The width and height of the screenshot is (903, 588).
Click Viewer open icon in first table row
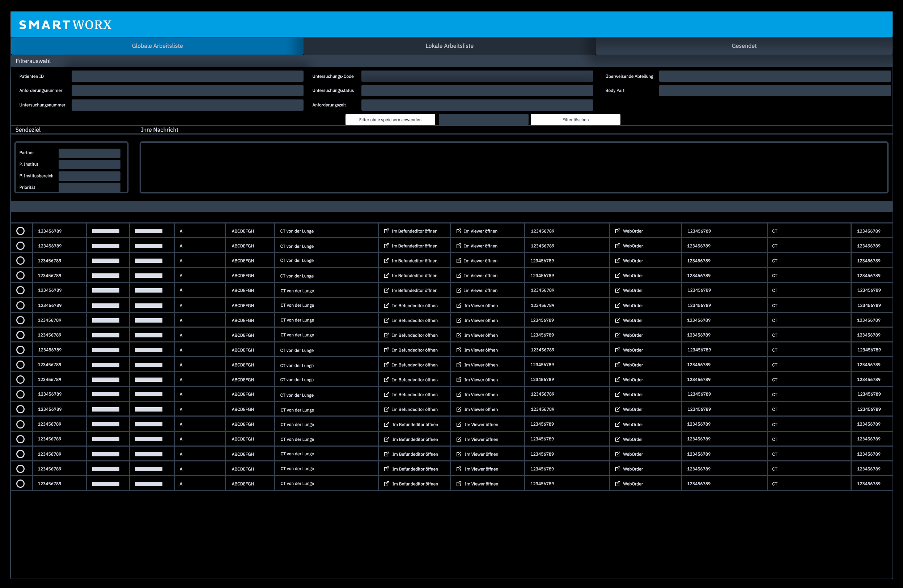(459, 231)
